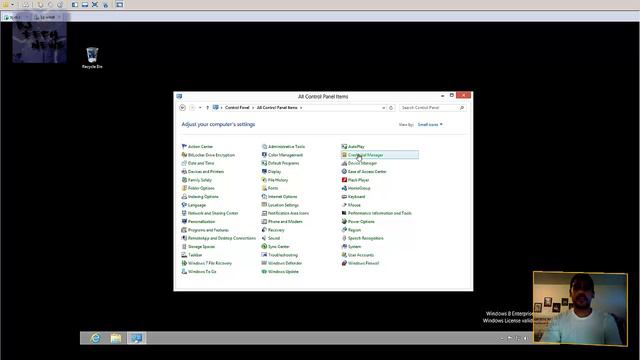Open Administrative Tools
The image size is (640, 360).
(284, 147)
